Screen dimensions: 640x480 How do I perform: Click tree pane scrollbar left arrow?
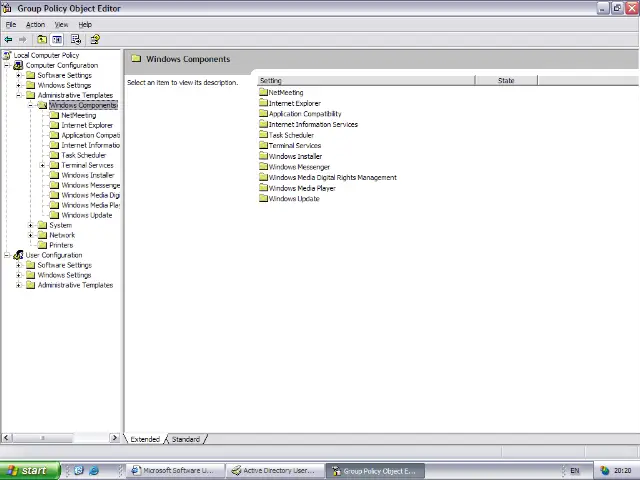coord(6,438)
